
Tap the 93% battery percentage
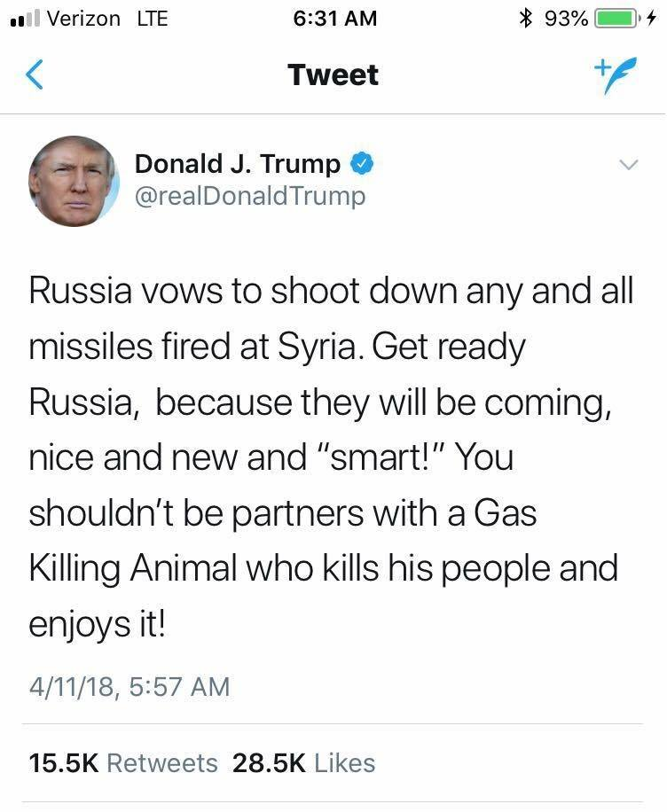coord(565,19)
